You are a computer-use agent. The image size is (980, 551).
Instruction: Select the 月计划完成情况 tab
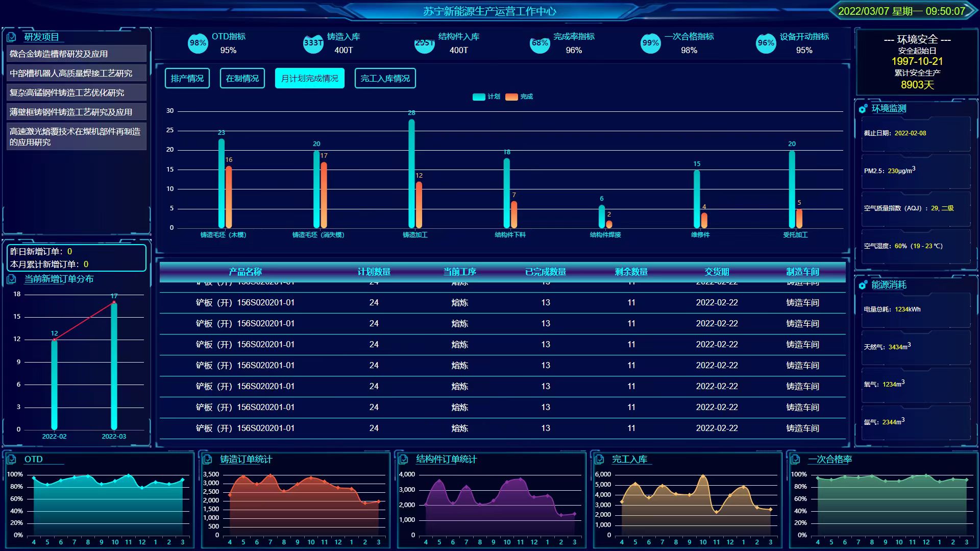[x=310, y=78]
